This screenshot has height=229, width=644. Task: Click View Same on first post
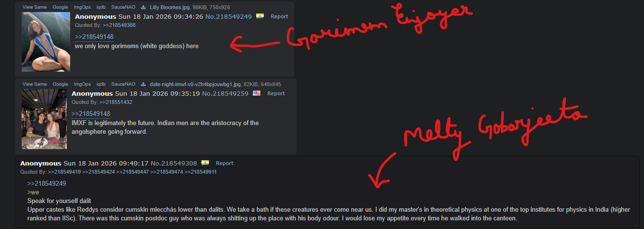(35, 8)
